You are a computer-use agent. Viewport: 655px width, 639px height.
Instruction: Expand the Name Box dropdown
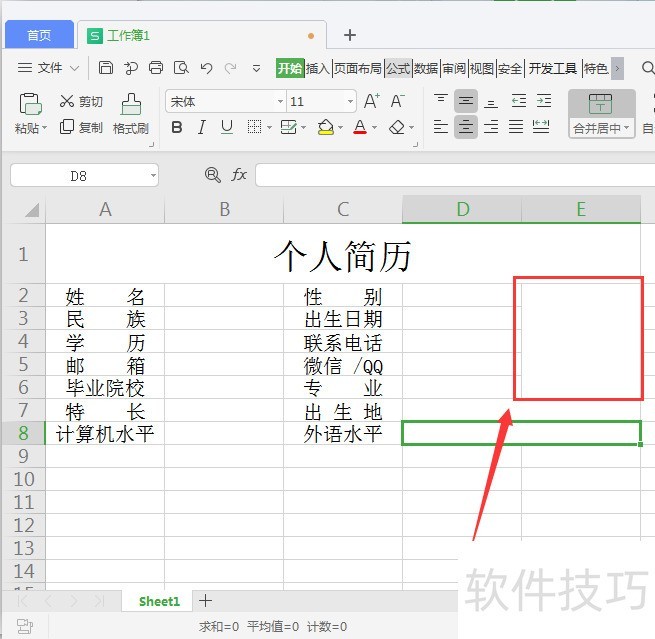153,175
